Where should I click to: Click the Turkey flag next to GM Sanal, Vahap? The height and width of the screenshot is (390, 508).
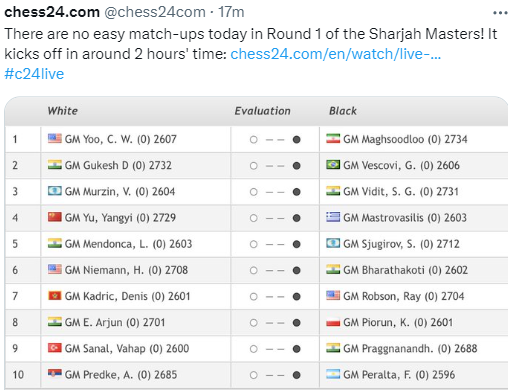(x=54, y=348)
